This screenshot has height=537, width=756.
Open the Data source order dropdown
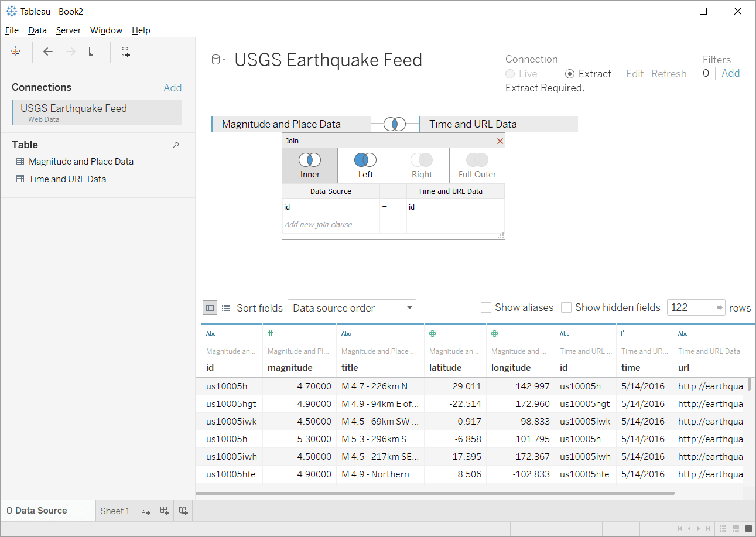point(409,307)
